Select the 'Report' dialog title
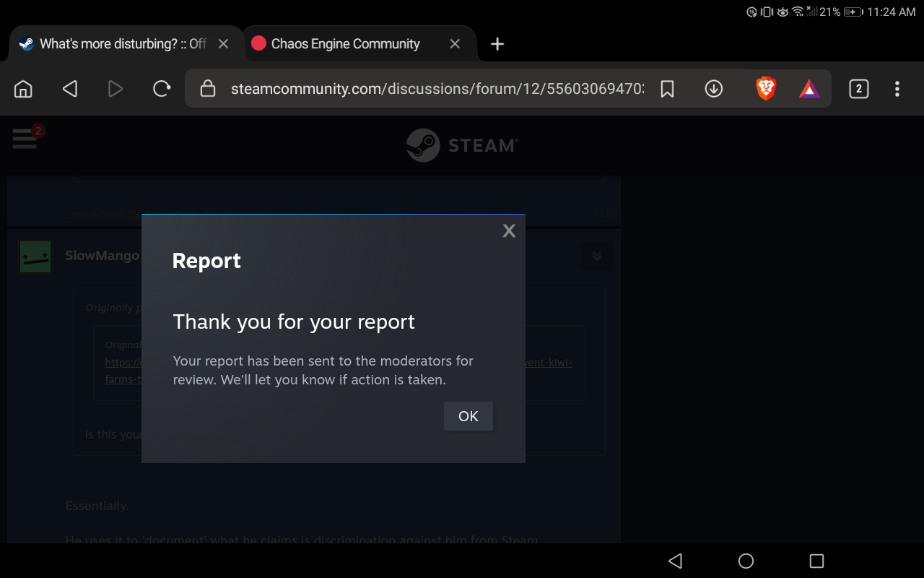Image resolution: width=924 pixels, height=578 pixels. (x=206, y=261)
